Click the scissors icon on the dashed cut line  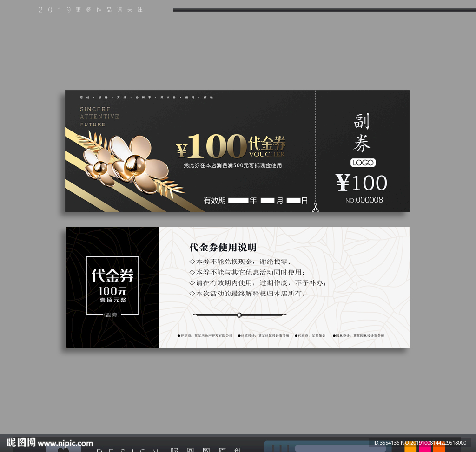(x=316, y=207)
